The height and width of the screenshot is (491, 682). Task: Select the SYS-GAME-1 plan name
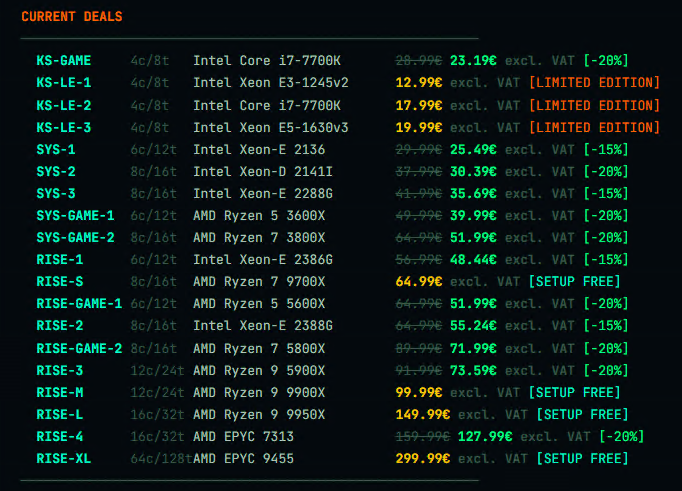click(x=75, y=215)
